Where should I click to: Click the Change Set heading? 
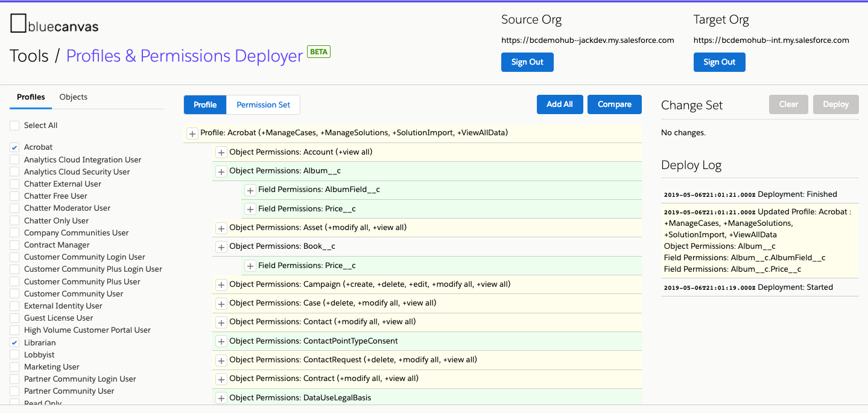(x=692, y=105)
